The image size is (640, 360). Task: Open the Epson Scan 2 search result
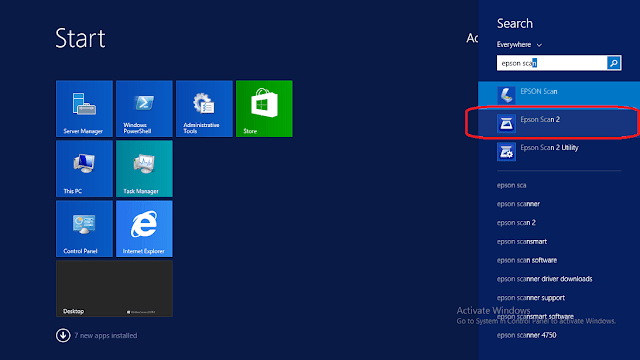click(x=559, y=122)
